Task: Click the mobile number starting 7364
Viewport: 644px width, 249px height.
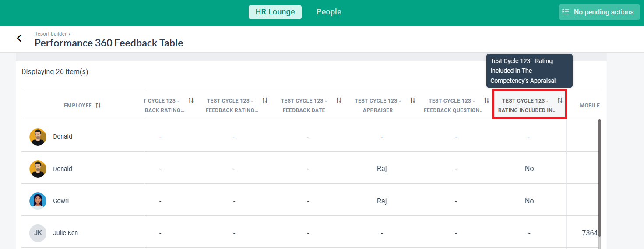Action: pyautogui.click(x=590, y=233)
